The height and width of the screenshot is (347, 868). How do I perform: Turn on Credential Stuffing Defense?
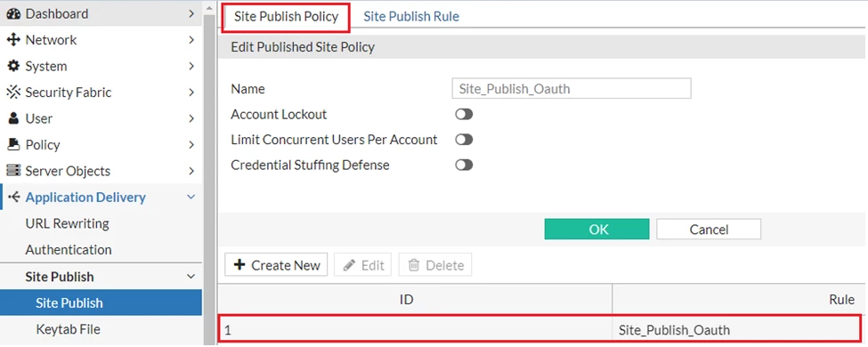click(x=464, y=165)
